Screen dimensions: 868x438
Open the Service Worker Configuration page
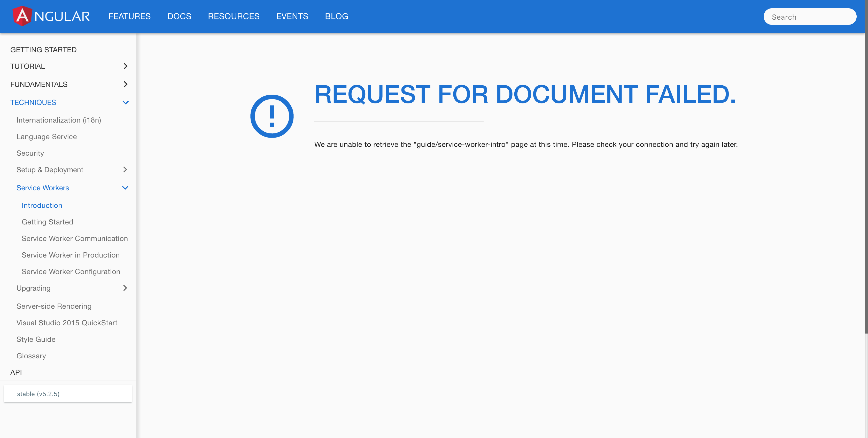pyautogui.click(x=71, y=271)
